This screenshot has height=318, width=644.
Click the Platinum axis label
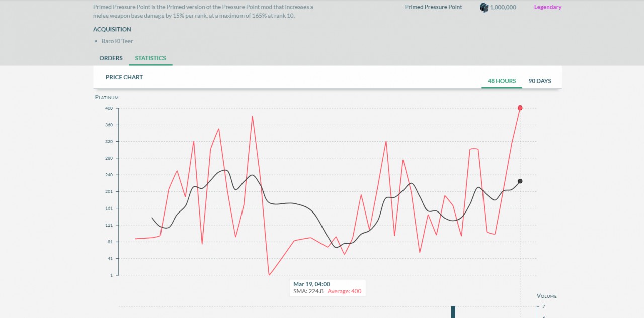(x=107, y=97)
